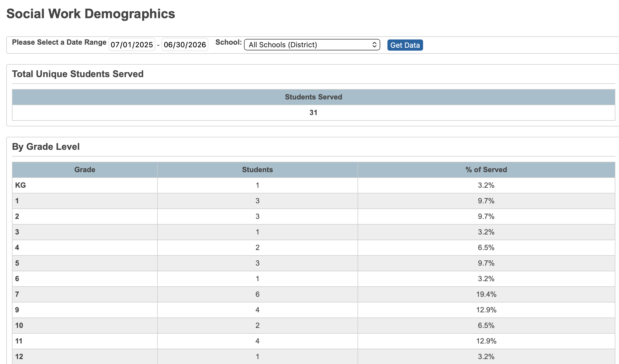Click the 3.2% cell in grade 6 row
Image resolution: width=619 pixels, height=364 pixels.
(486, 279)
